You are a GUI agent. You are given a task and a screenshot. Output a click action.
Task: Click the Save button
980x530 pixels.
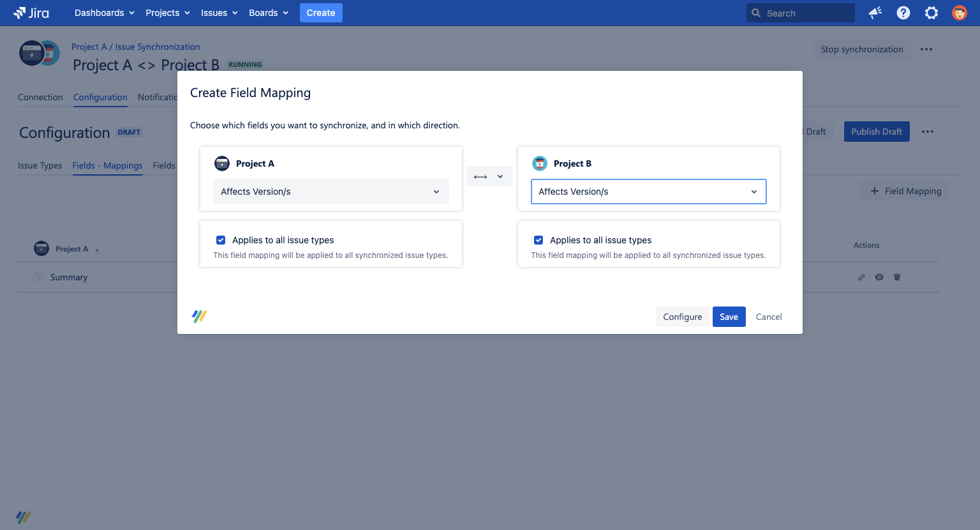[729, 317]
